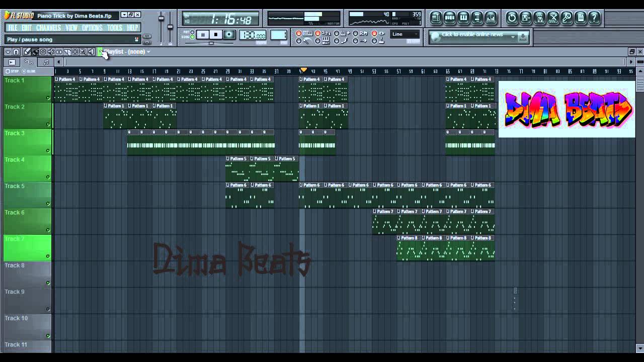
Task: Open the piano roll window
Action: click(463, 18)
